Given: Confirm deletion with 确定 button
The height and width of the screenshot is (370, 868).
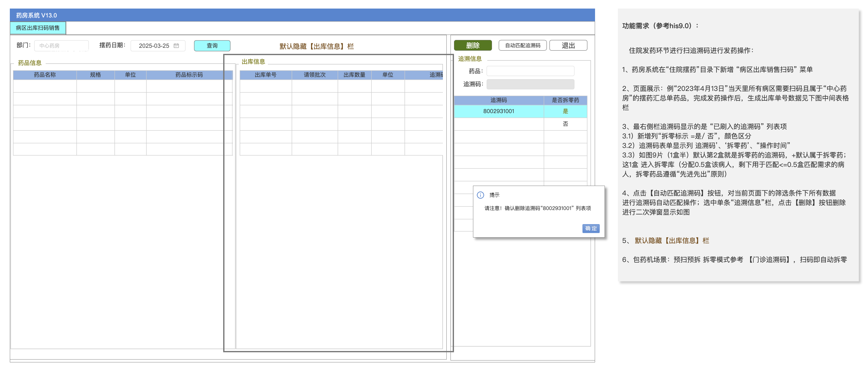Looking at the screenshot, I should point(591,228).
